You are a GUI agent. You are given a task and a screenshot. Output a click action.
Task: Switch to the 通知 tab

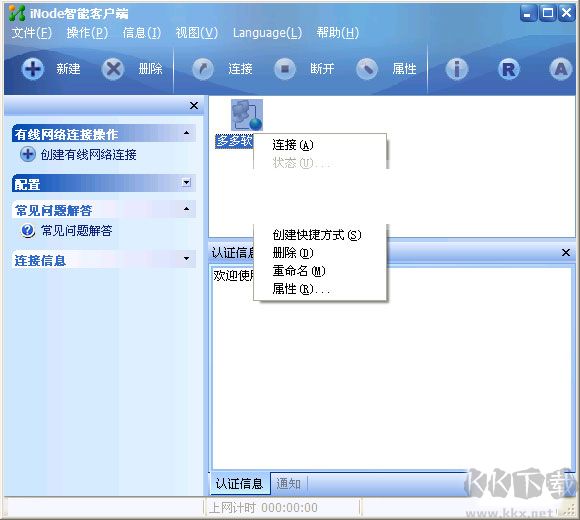pos(289,483)
